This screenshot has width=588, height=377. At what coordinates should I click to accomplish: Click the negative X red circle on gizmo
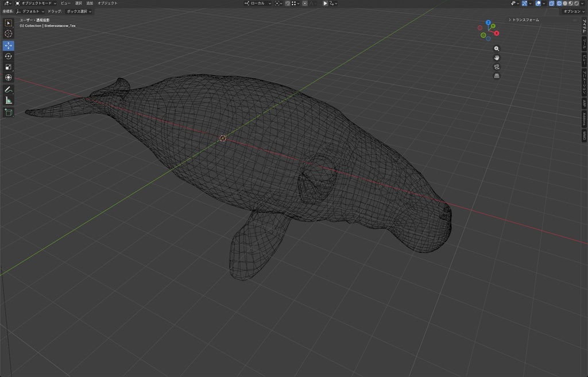[x=479, y=28]
